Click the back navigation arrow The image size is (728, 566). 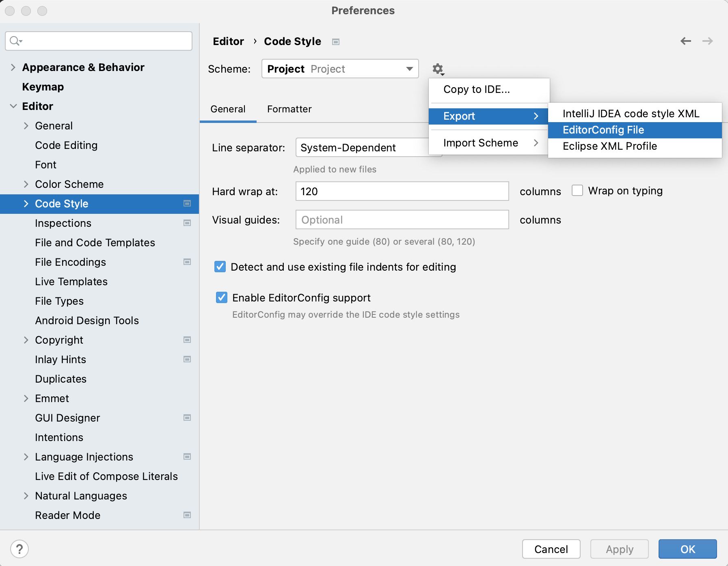(686, 41)
